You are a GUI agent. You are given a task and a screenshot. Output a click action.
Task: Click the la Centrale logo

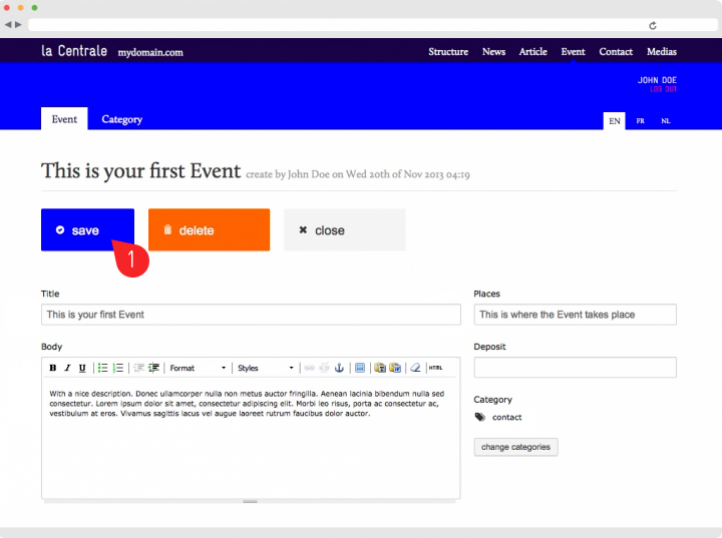[x=74, y=51]
